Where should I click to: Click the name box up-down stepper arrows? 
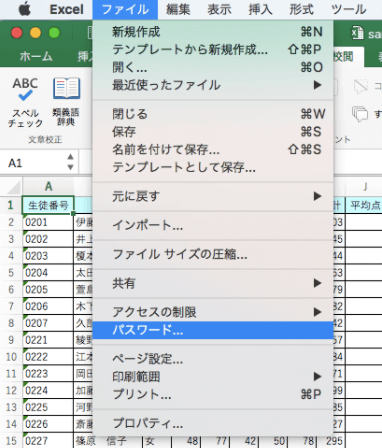point(70,162)
